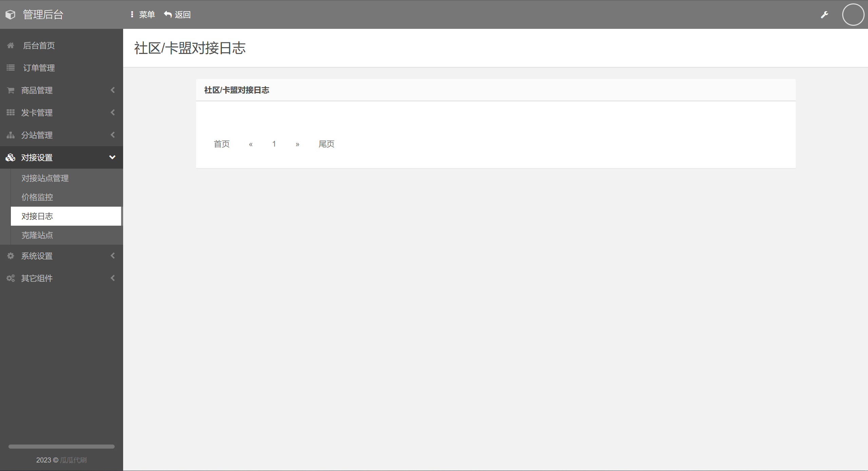Click the gear icon beside 系统设置
The height and width of the screenshot is (471, 868).
point(11,256)
